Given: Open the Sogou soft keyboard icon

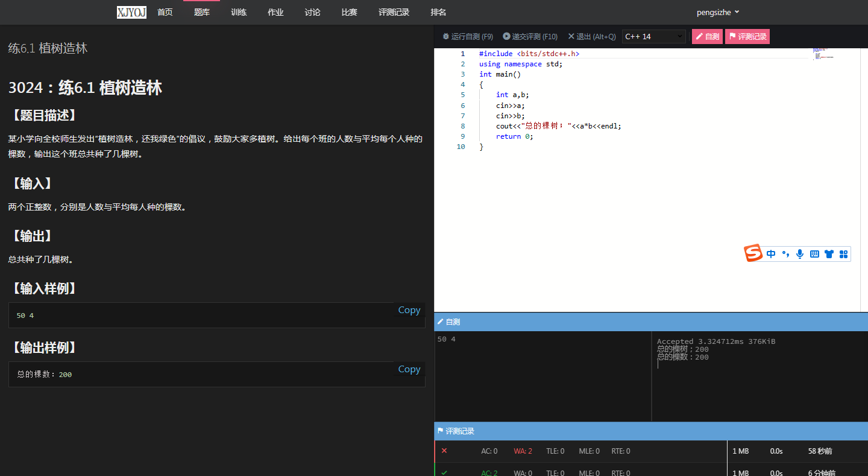Looking at the screenshot, I should tap(814, 254).
